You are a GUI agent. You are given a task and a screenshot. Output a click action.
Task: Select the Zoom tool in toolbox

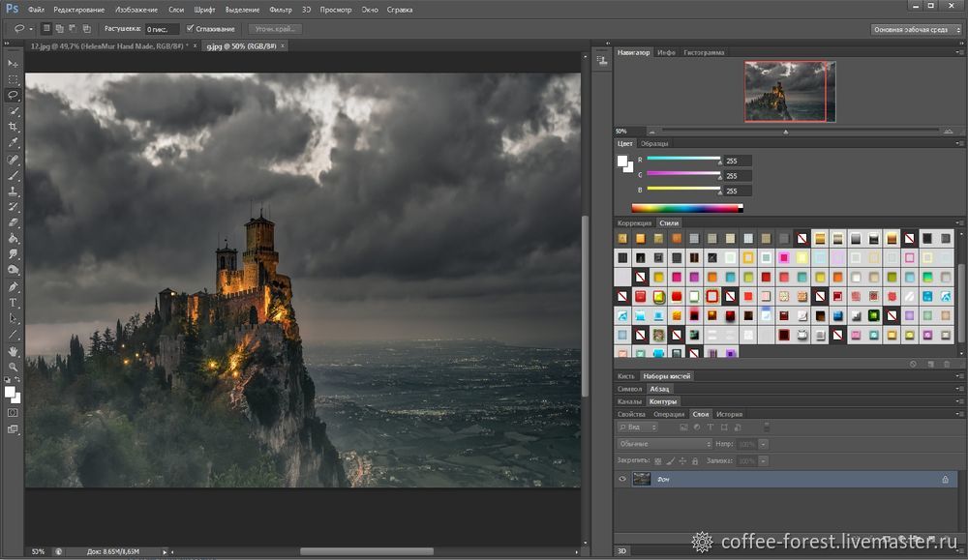tap(14, 367)
